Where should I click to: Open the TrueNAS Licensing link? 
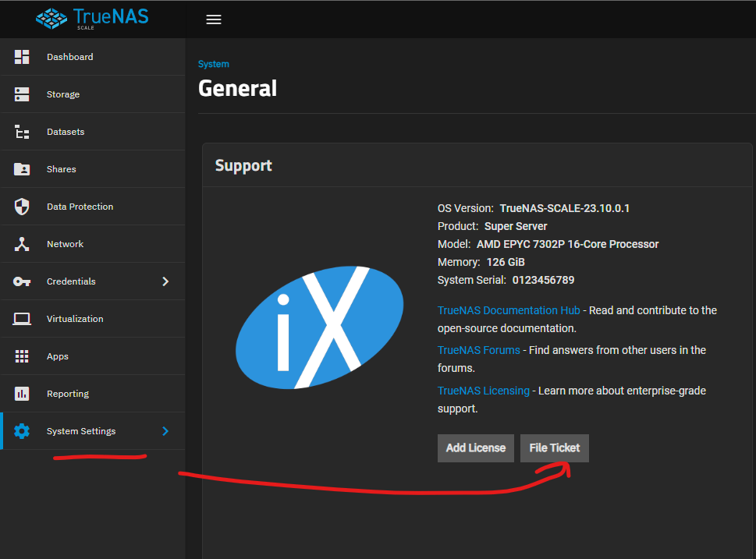click(x=484, y=391)
